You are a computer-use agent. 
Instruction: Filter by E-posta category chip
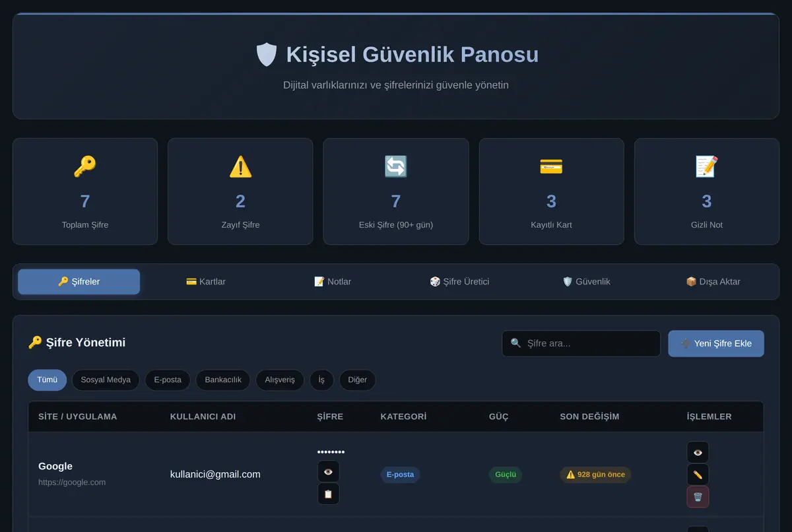coord(168,380)
